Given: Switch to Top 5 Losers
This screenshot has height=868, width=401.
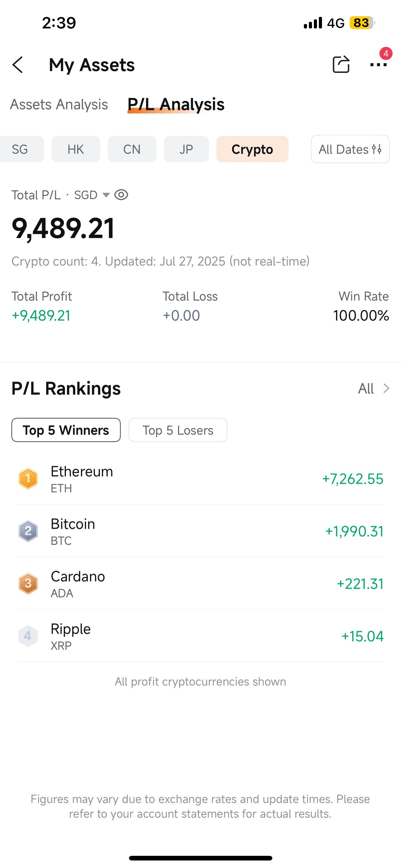Looking at the screenshot, I should click(178, 430).
